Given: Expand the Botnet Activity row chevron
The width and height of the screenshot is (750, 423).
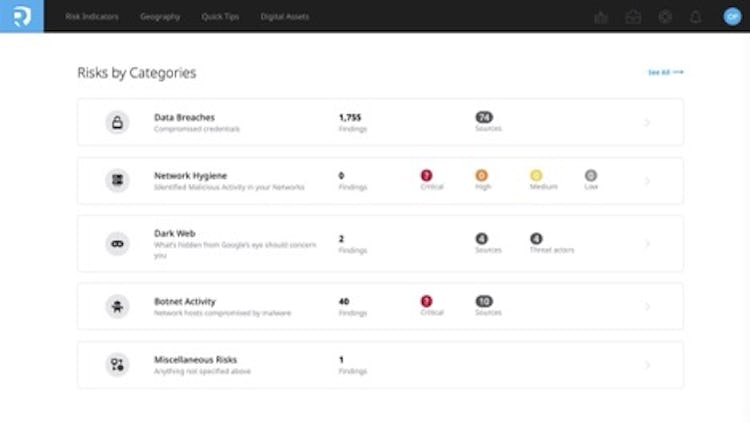Looking at the screenshot, I should pyautogui.click(x=647, y=307).
